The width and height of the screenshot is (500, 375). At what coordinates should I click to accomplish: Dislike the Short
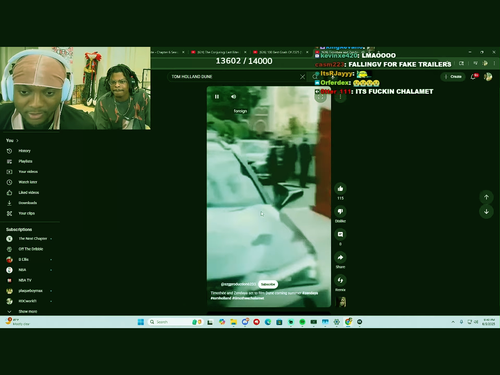click(340, 211)
